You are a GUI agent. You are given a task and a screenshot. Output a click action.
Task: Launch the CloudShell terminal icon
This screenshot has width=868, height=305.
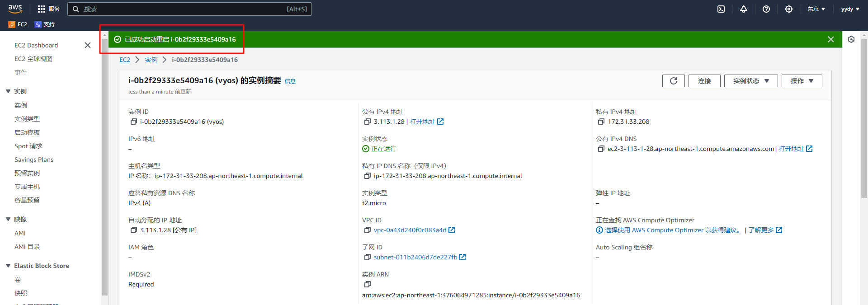pyautogui.click(x=721, y=9)
